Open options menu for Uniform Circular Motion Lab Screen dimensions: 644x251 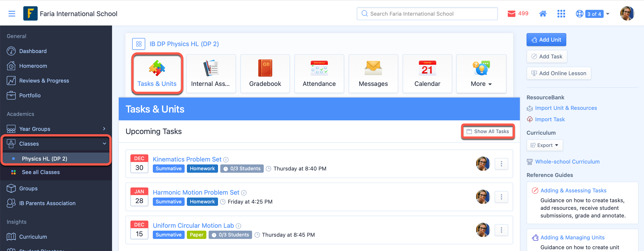point(501,230)
